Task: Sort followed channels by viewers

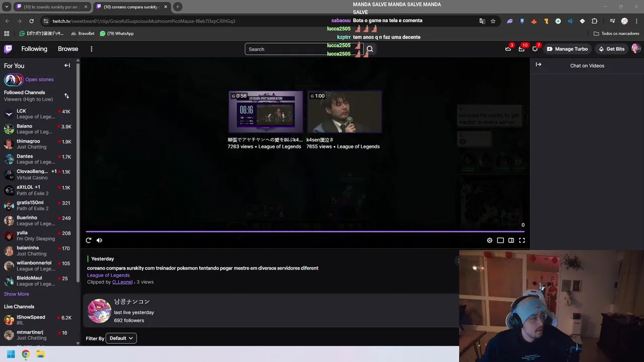Action: click(x=66, y=96)
